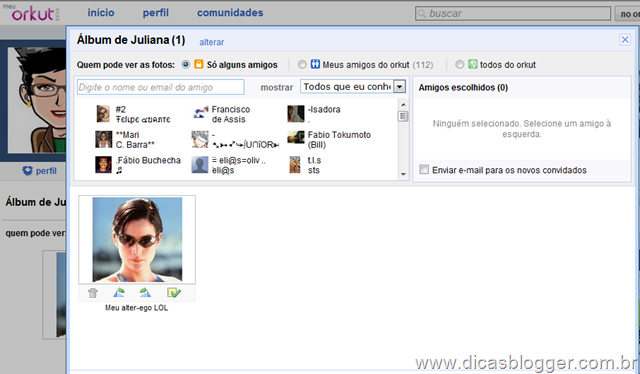The width and height of the screenshot is (640, 374).
Task: Click friend name -Isadora
Action: tap(324, 109)
